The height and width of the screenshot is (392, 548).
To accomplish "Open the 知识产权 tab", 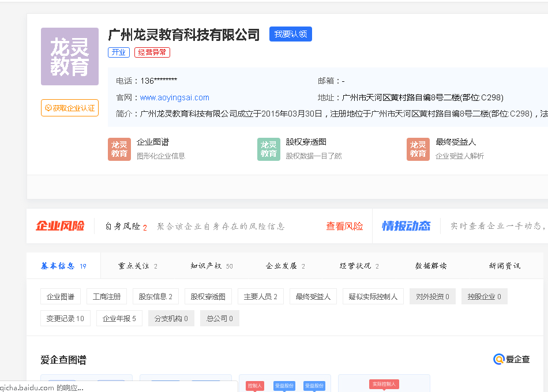I will (212, 266).
